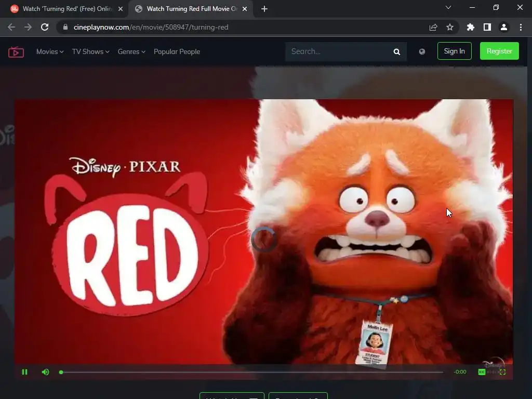
Task: Click the video progress bar track
Action: (251, 372)
